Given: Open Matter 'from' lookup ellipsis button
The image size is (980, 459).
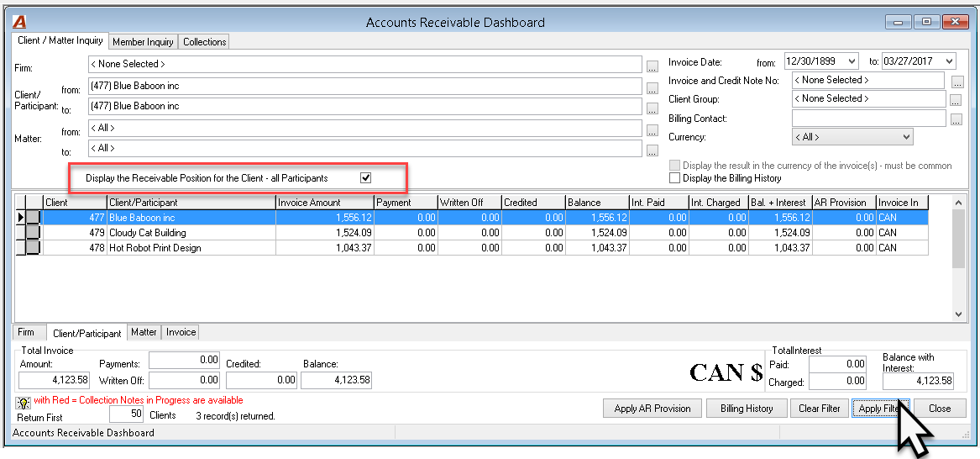Looking at the screenshot, I should (x=652, y=130).
